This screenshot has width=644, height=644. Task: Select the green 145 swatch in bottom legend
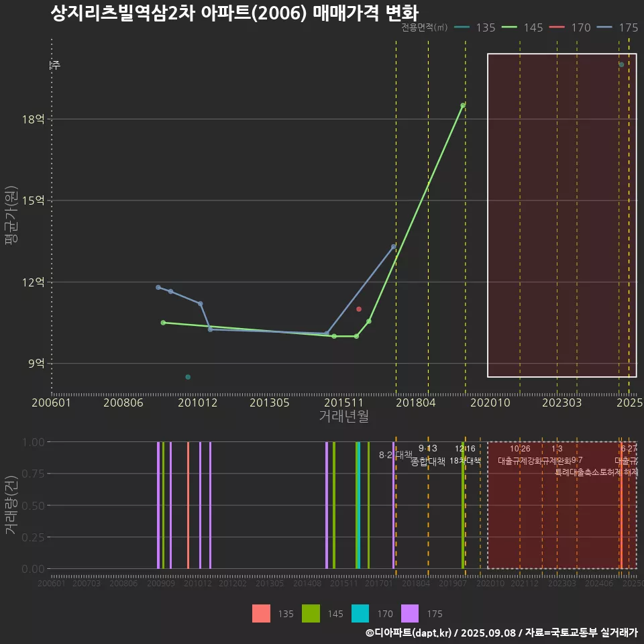tap(311, 613)
